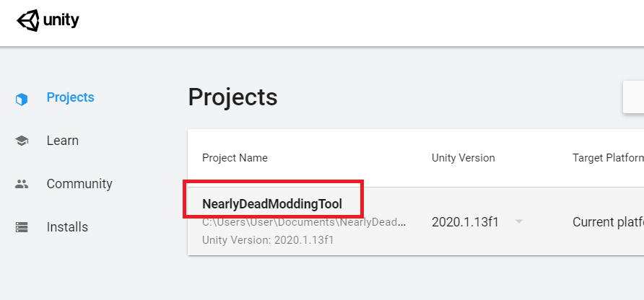
Task: Click the Unity logo icon
Action: [x=28, y=20]
